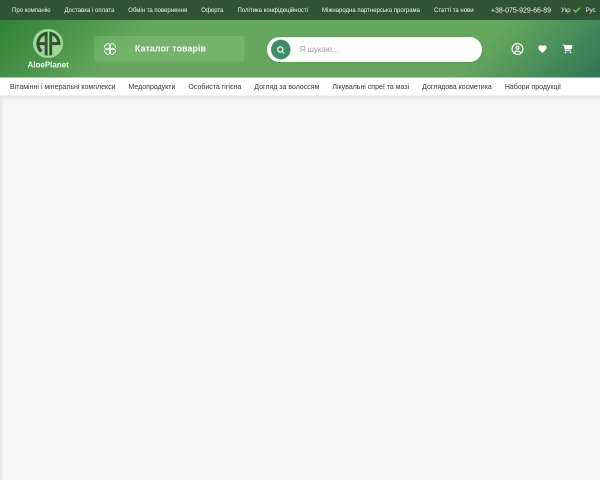Focus the Я шукаю search field
Viewport: 600px width, 480px height.
(x=386, y=49)
